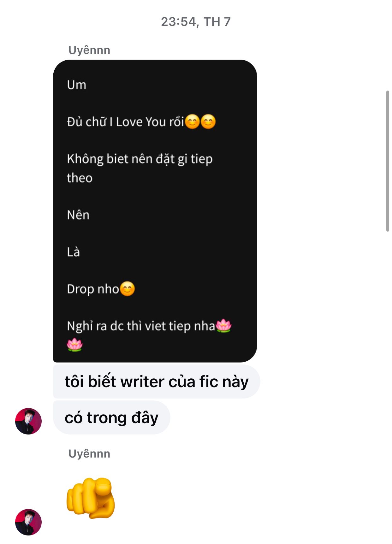Click the "Không biet nên đặt gi tiep" text
The image size is (392, 544).
click(140, 159)
